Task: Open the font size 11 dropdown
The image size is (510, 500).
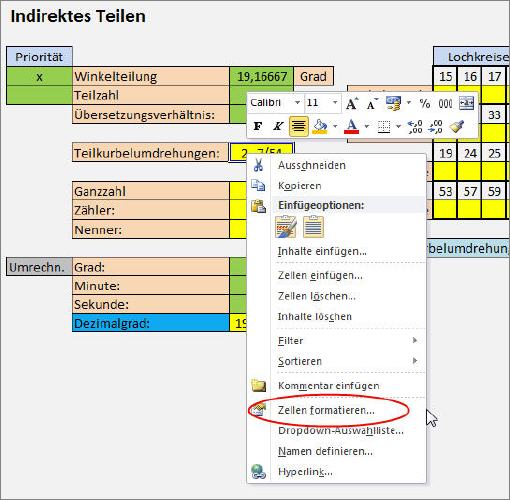Action: tap(335, 103)
